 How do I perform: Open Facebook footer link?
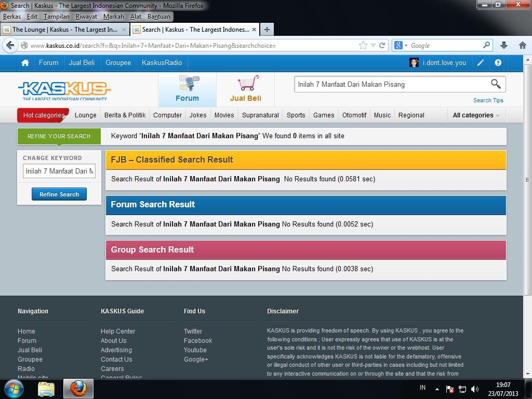198,341
